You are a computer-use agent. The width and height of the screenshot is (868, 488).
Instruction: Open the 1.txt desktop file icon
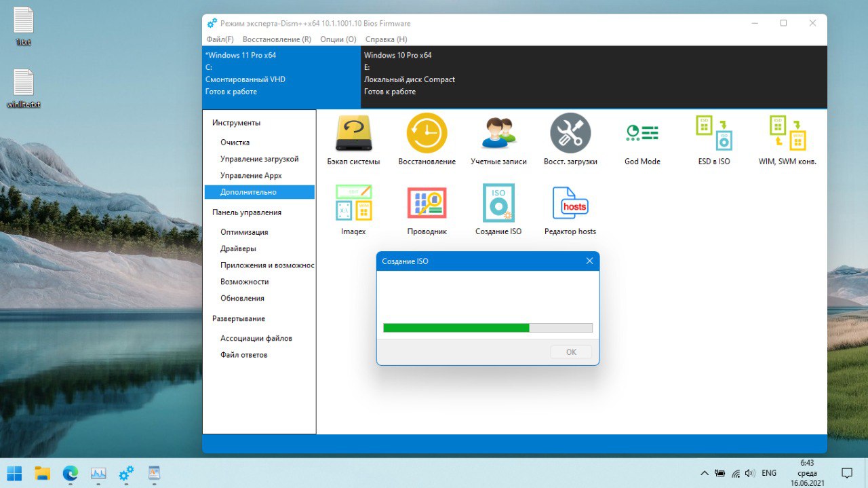[23, 27]
